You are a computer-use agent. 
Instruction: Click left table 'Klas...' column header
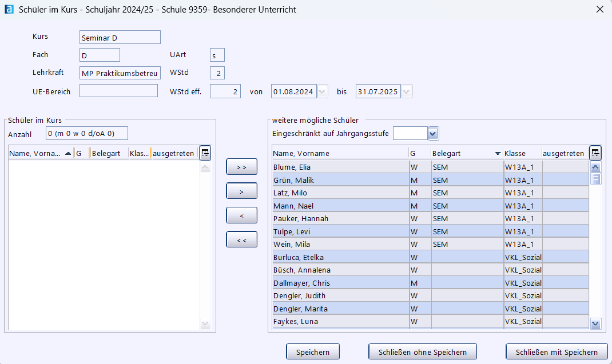(x=140, y=153)
